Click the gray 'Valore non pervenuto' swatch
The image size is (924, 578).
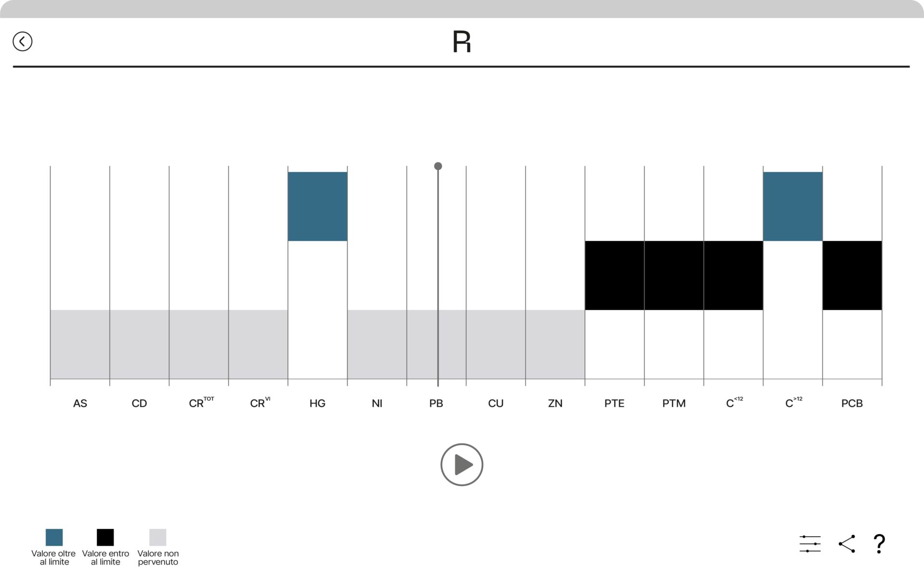(158, 537)
